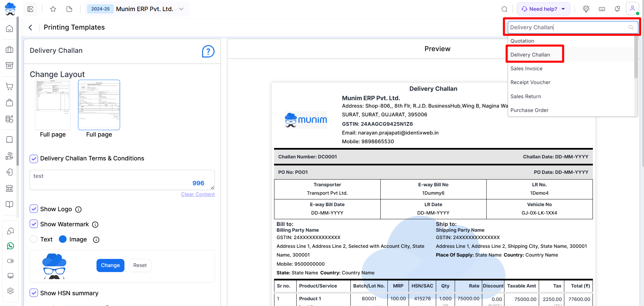Click the lightbulb suggestions icon

[586, 9]
